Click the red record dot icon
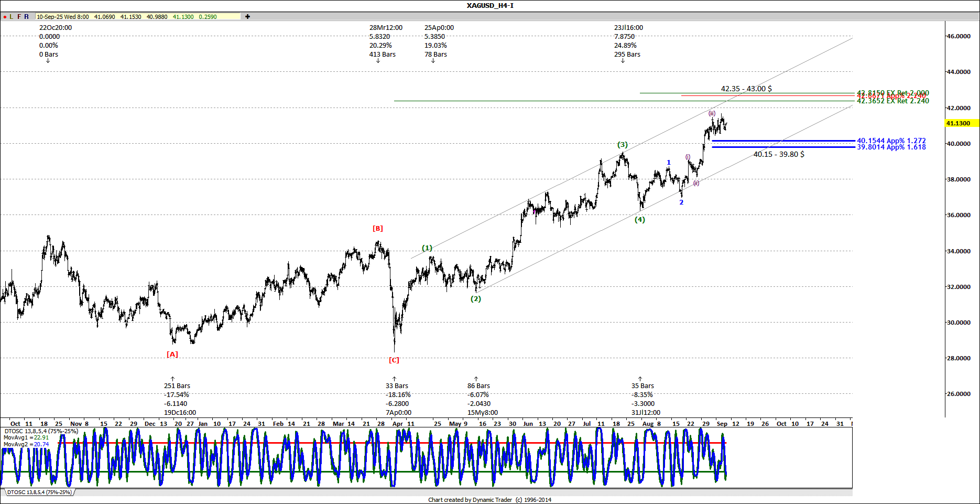This screenshot has height=504, width=980. (5, 17)
